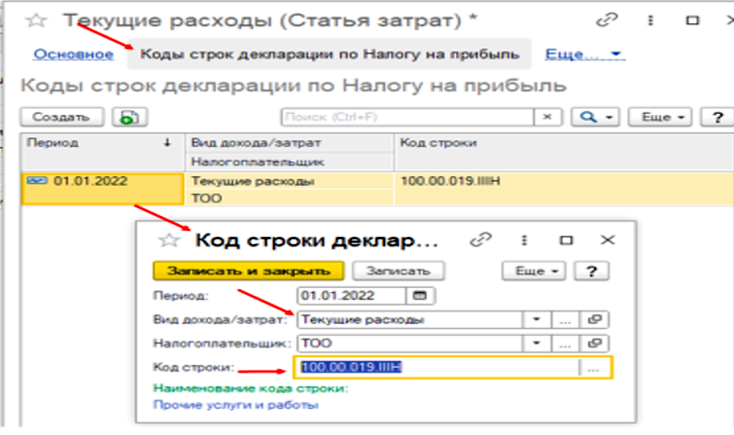This screenshot has width=734, height=435.
Task: Select Коды строк декларации по Налогу на прибыль tab
Action: (x=330, y=54)
